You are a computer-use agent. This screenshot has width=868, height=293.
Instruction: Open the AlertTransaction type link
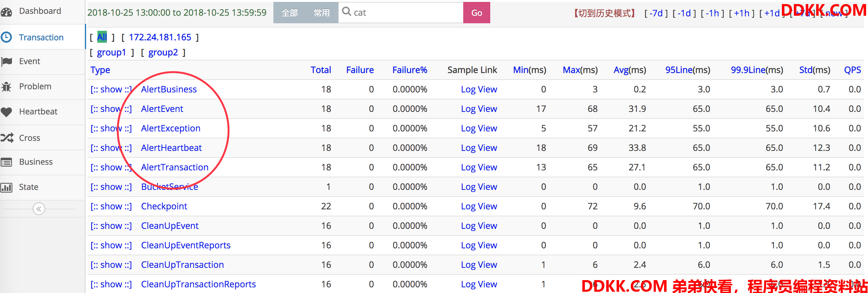coord(175,167)
